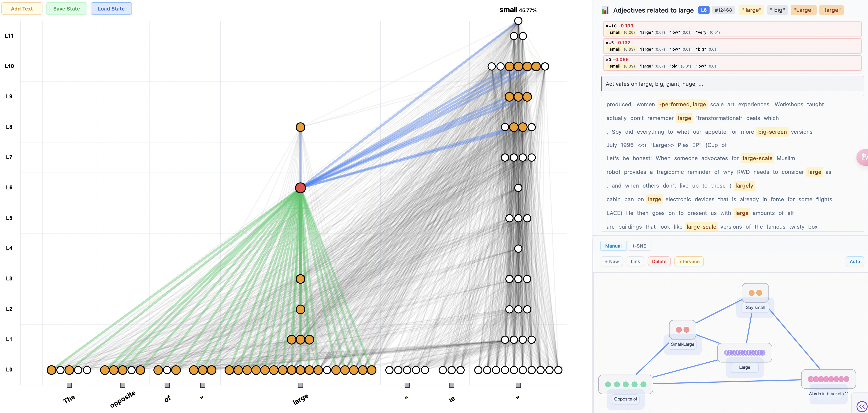
Task: Click the highlighted "big-screen" example token
Action: (x=772, y=132)
